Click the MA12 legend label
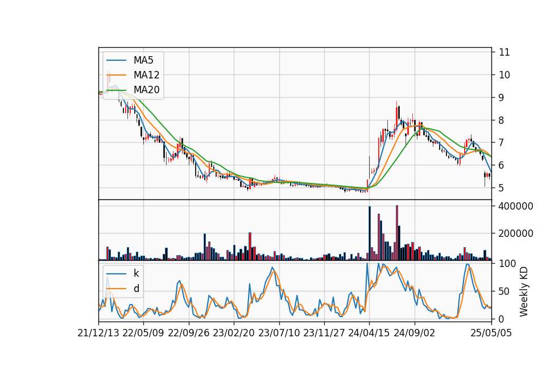The width and height of the screenshot is (546, 392). click(x=146, y=75)
